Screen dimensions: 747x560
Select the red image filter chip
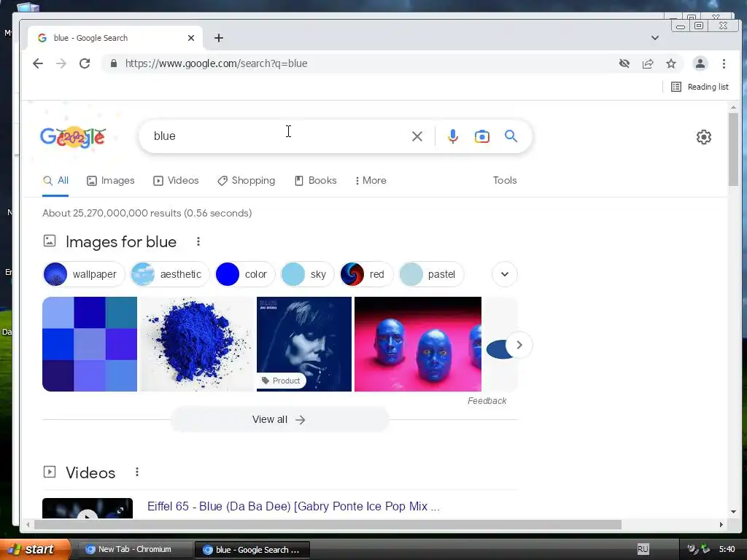coord(366,274)
